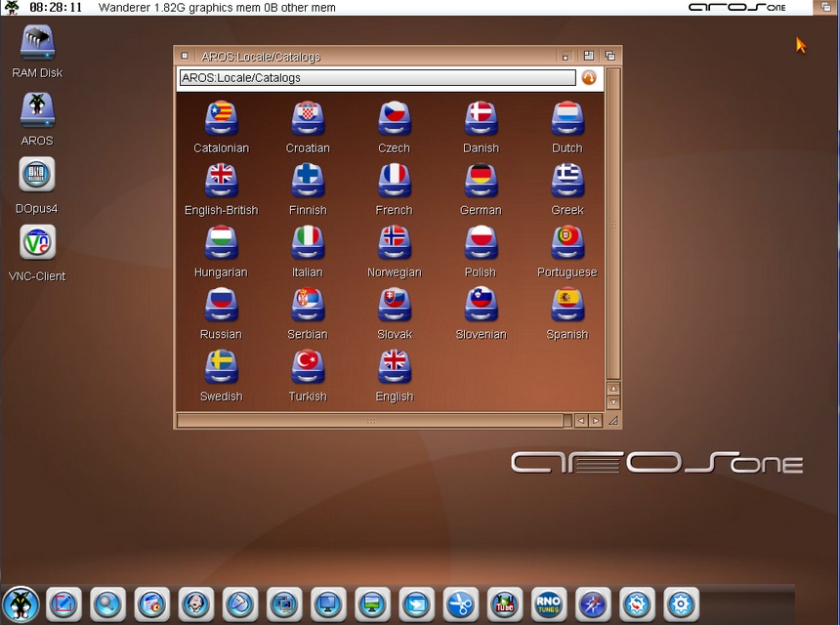Click the scroll down arrow in window

pos(613,402)
